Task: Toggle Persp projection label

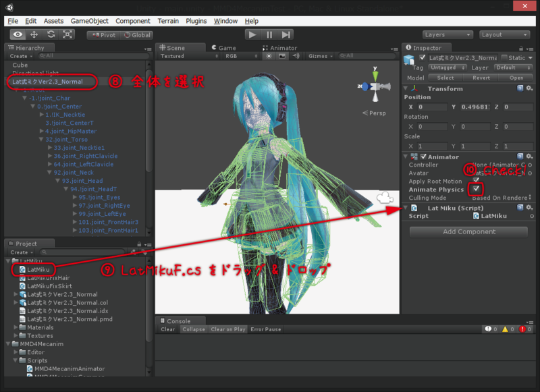Action: (374, 113)
